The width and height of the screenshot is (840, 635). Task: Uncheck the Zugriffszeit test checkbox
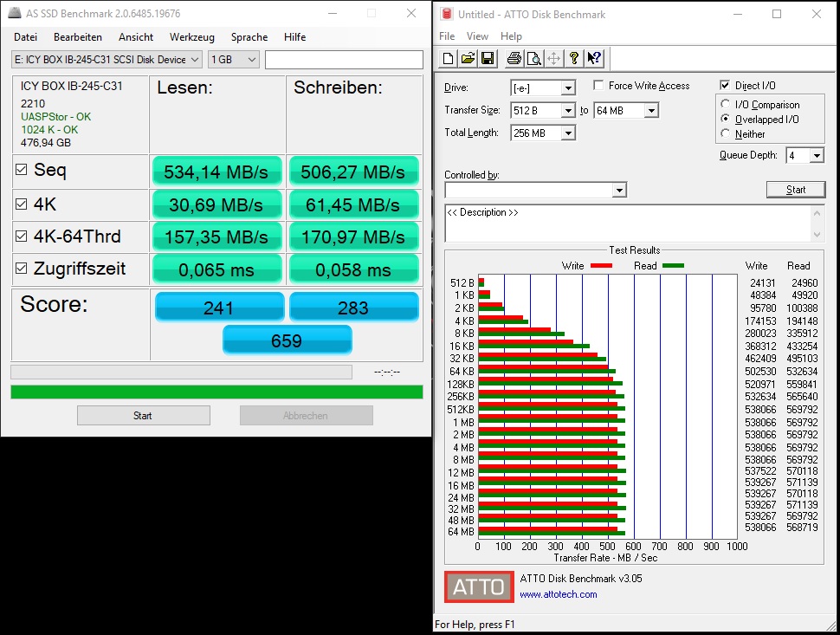[x=22, y=268]
